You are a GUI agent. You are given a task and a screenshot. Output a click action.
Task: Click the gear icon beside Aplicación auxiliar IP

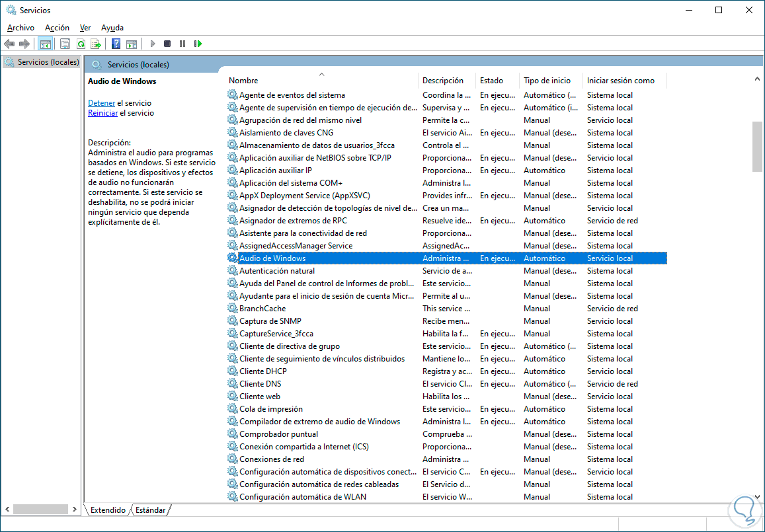click(233, 171)
